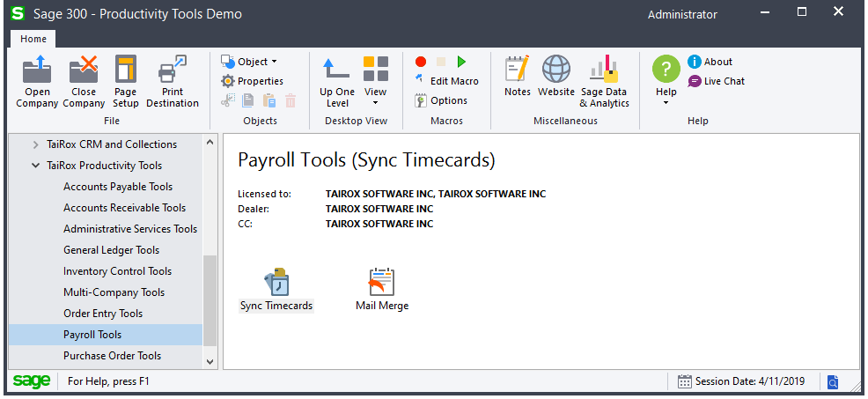The width and height of the screenshot is (868, 399).
Task: Select General Ledger Tools
Action: click(x=111, y=250)
